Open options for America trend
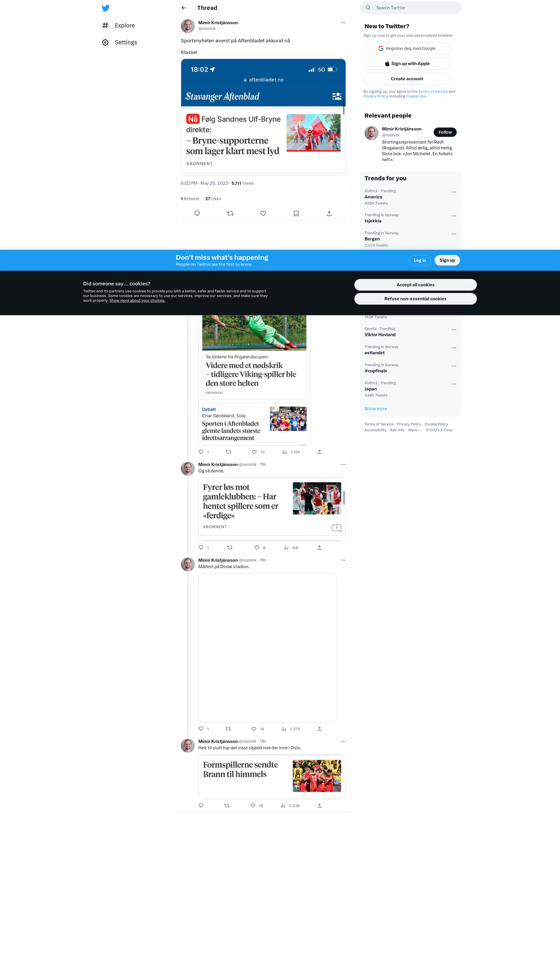560x979 pixels. coord(454,192)
